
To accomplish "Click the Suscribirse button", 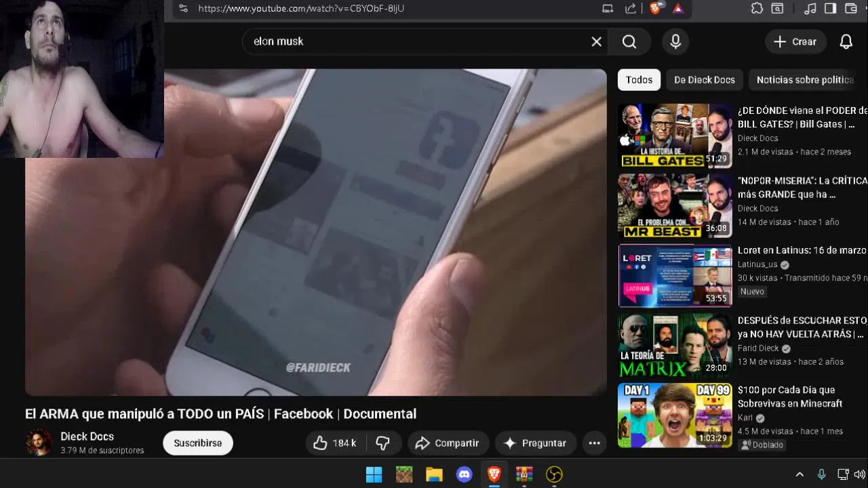I will (x=197, y=443).
